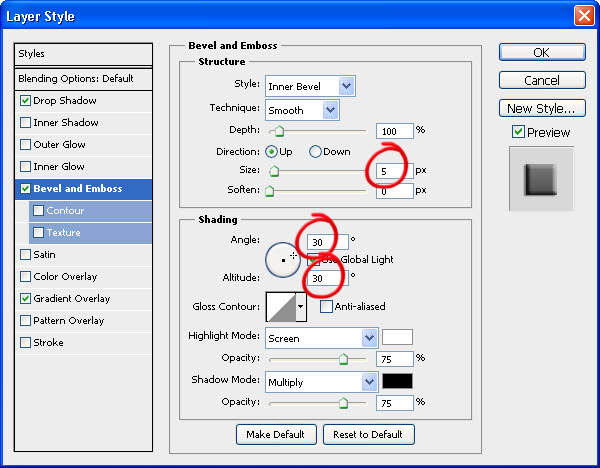The width and height of the screenshot is (600, 468).
Task: Select the Texture sub-item label
Action: pyautogui.click(x=64, y=232)
